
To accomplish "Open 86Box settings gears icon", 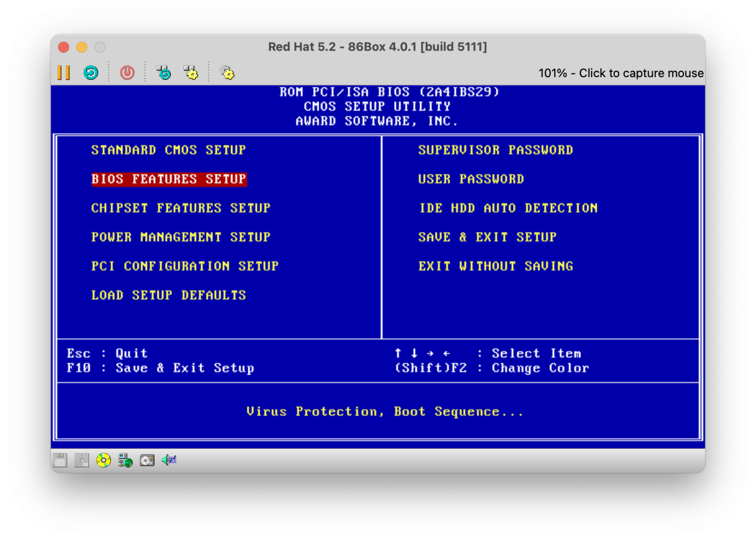I will (227, 73).
